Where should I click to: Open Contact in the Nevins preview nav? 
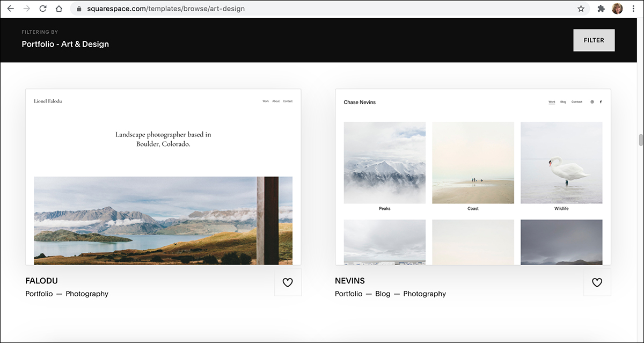point(576,101)
